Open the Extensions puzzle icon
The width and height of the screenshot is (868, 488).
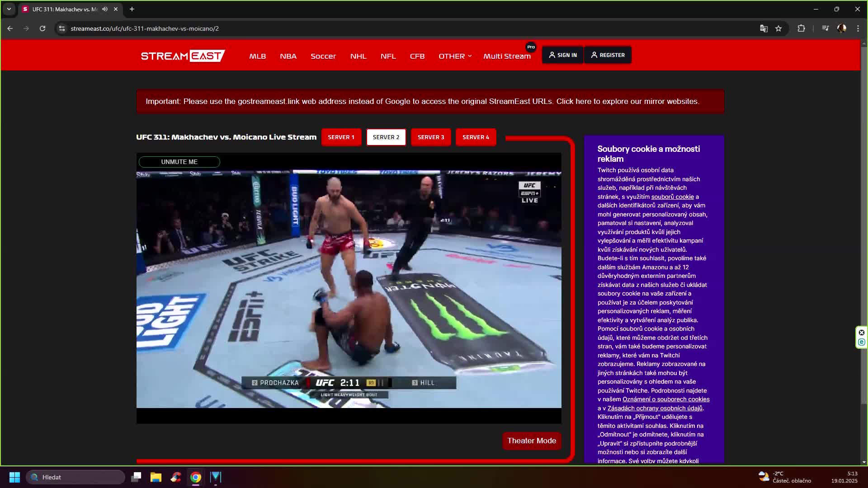801,28
